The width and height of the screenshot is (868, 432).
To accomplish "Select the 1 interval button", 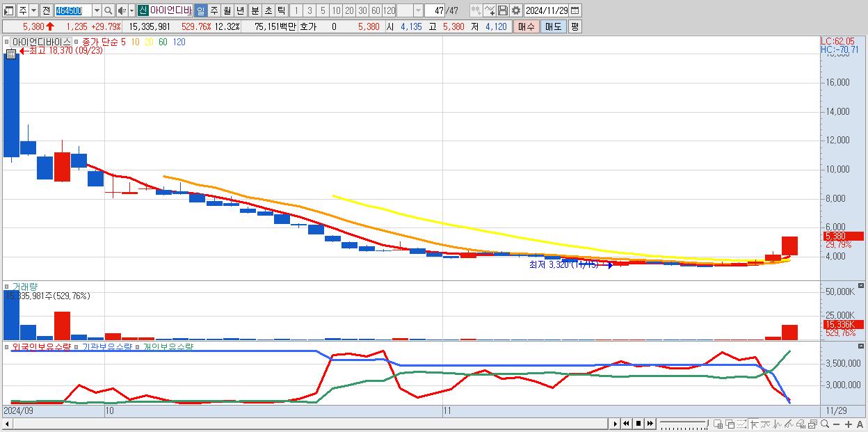I will point(296,10).
